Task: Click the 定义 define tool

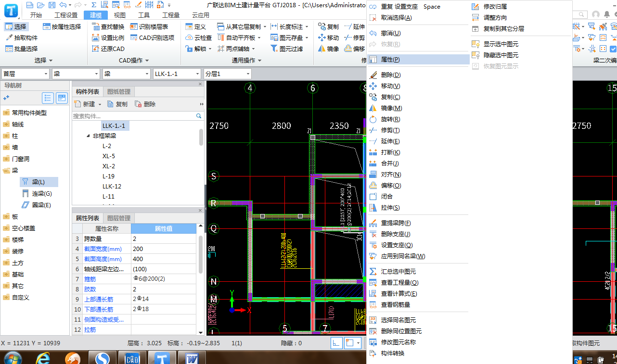Action: [195, 26]
